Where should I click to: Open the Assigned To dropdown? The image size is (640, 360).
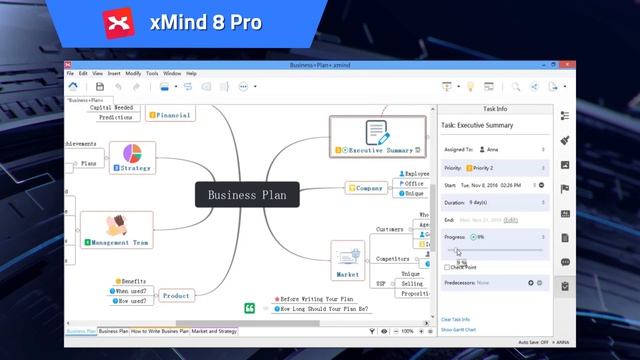click(x=543, y=149)
